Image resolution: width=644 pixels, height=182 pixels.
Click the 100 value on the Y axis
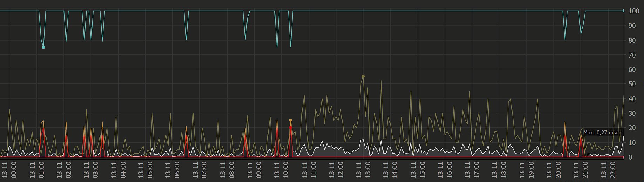(x=633, y=11)
